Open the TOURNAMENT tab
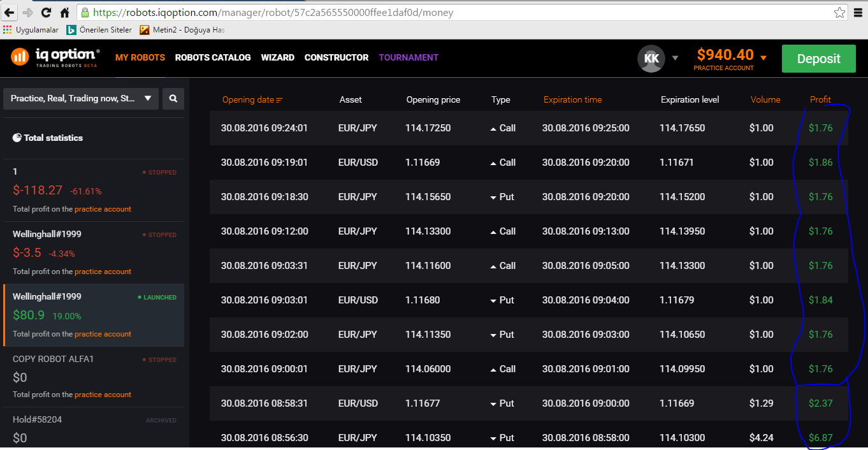Image resolution: width=868 pixels, height=450 pixels. click(x=409, y=57)
